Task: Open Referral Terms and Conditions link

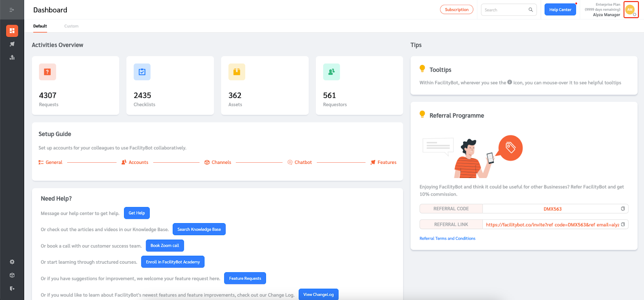Action: coord(447,238)
